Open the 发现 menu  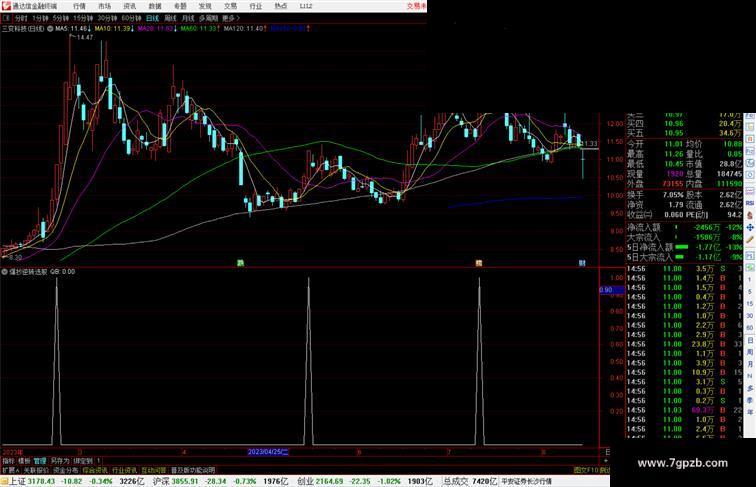(x=205, y=6)
